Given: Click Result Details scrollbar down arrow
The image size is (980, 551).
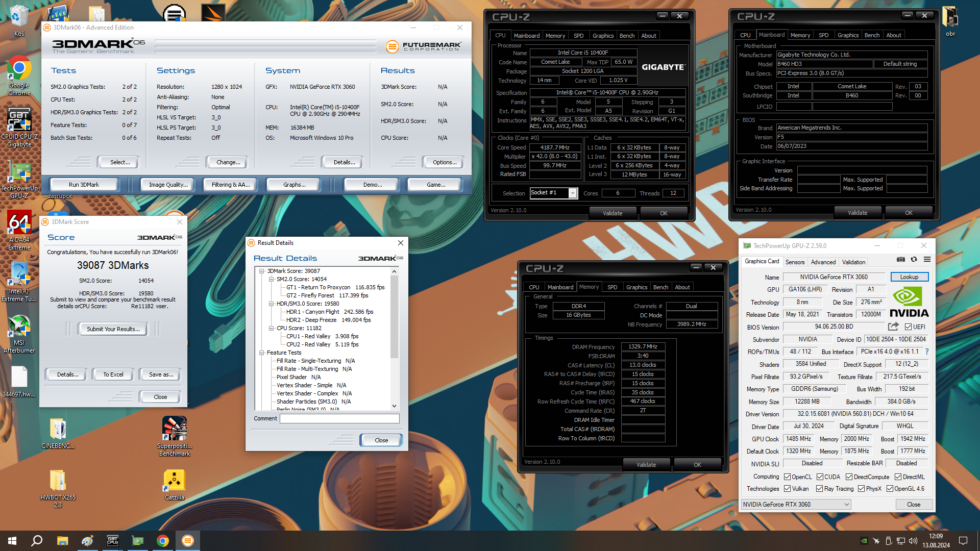Looking at the screenshot, I should (394, 406).
